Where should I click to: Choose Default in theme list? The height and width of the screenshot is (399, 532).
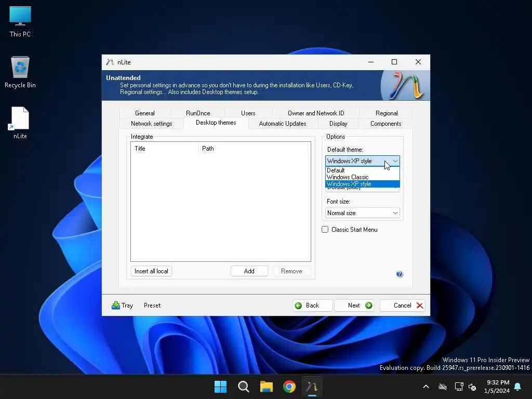click(x=362, y=170)
